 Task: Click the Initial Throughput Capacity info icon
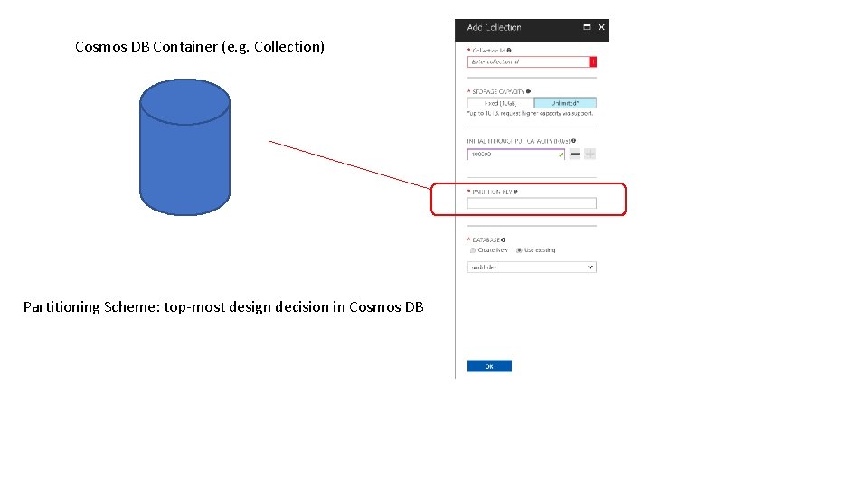pyautogui.click(x=573, y=141)
